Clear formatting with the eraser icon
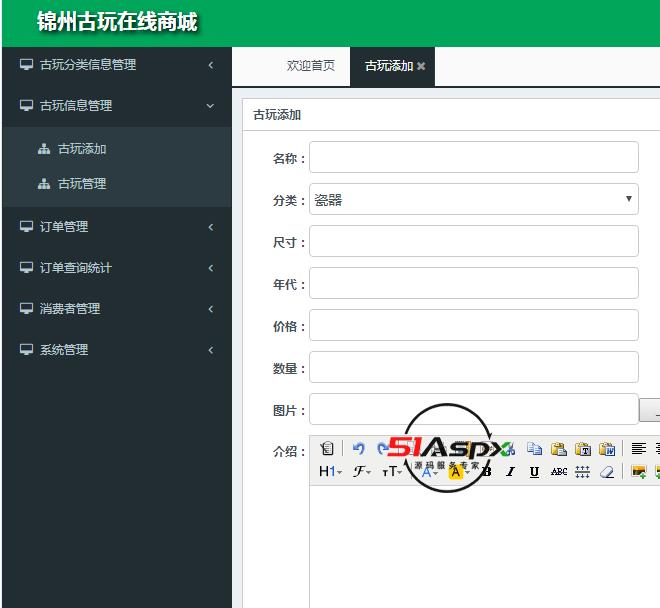 [x=607, y=472]
